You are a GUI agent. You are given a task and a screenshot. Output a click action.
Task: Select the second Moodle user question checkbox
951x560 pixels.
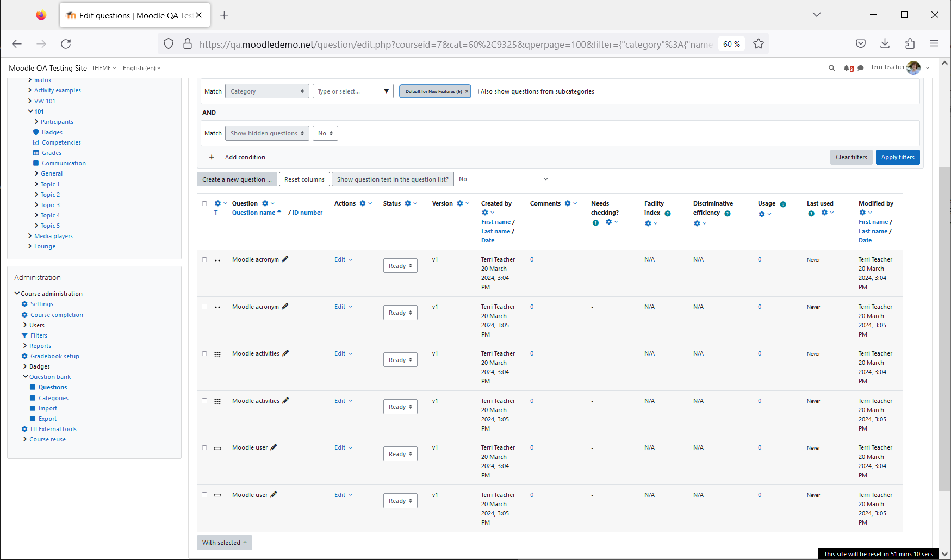click(204, 495)
